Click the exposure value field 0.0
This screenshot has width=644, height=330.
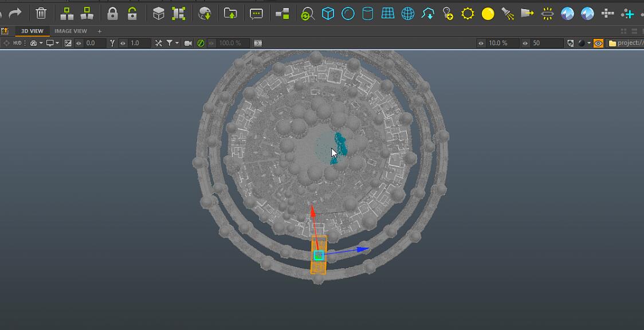[95, 43]
